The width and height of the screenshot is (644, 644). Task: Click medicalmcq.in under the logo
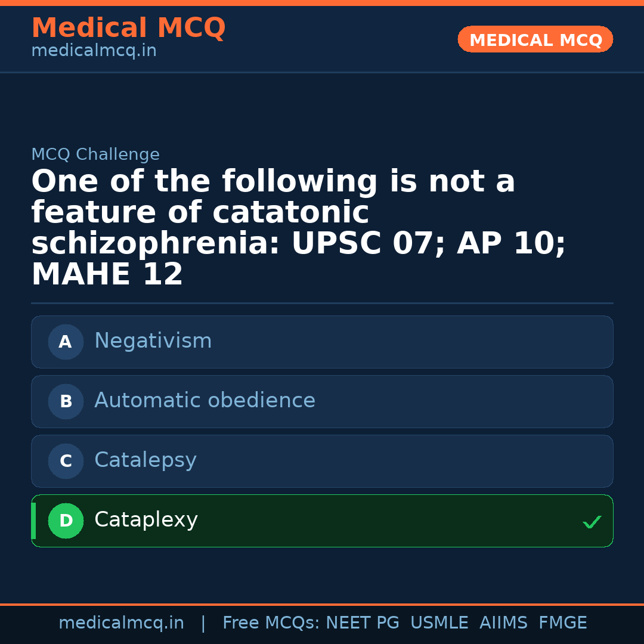click(94, 51)
